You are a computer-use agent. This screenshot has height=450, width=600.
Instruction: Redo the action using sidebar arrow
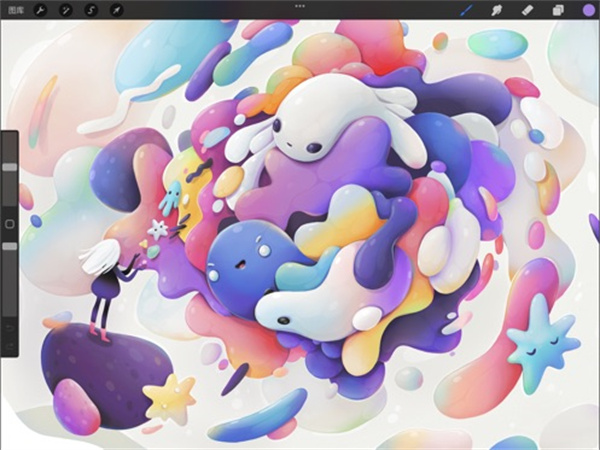[9, 346]
